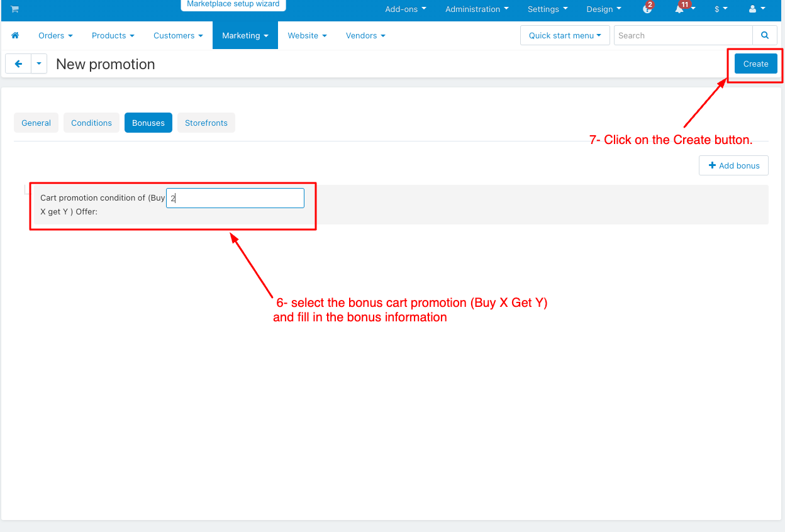Open the Administration menu
Viewport: 785px width, 532px height.
477,9
